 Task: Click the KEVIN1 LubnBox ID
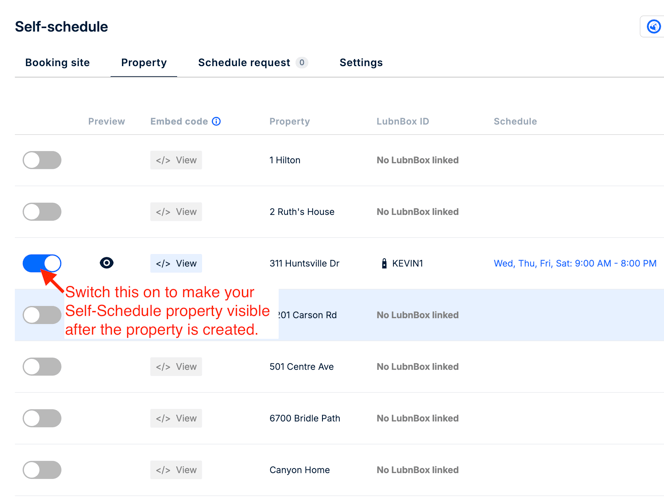pos(407,264)
